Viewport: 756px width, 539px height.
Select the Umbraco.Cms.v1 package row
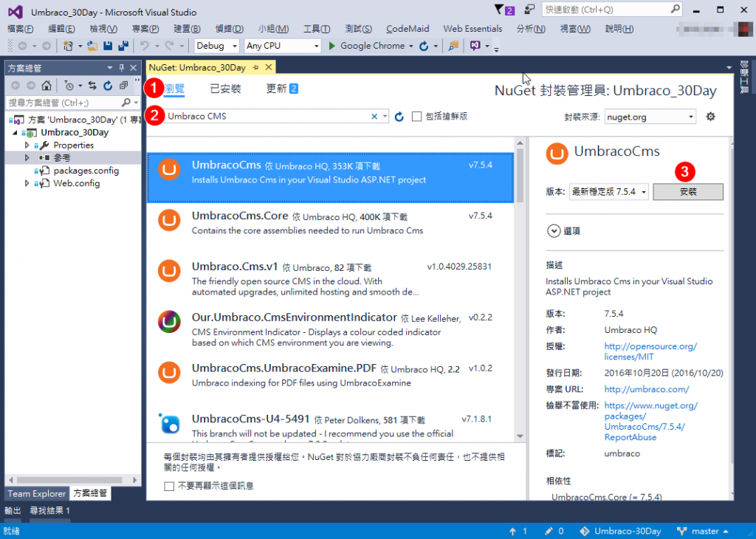pyautogui.click(x=330, y=278)
